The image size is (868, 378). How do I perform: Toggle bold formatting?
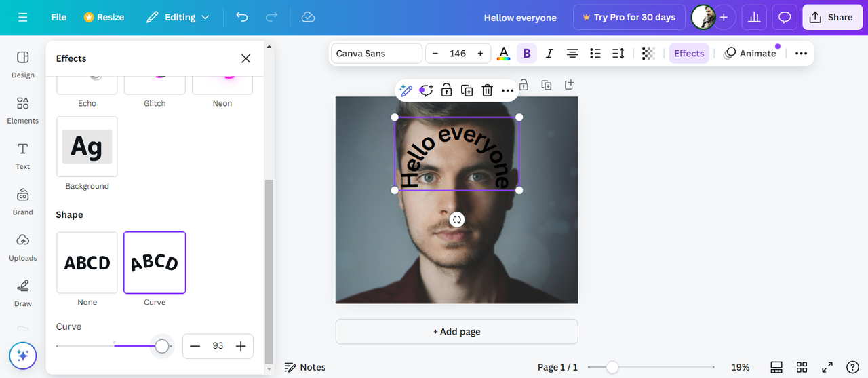coord(526,54)
